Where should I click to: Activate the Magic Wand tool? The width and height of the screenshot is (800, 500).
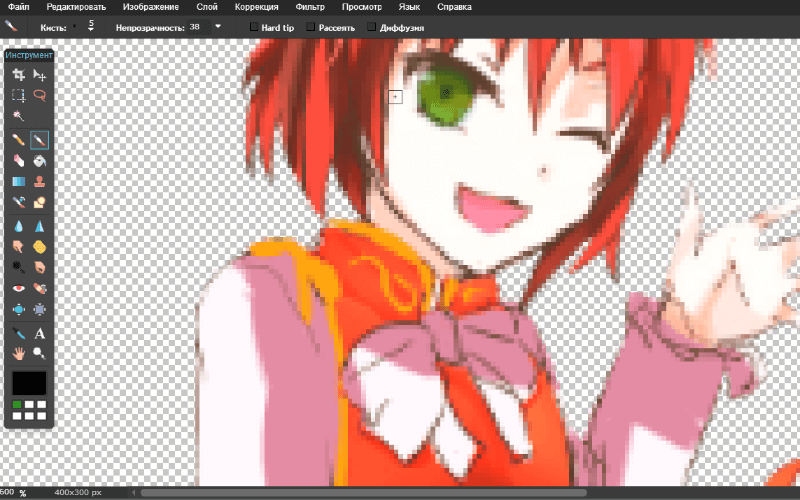[18, 117]
